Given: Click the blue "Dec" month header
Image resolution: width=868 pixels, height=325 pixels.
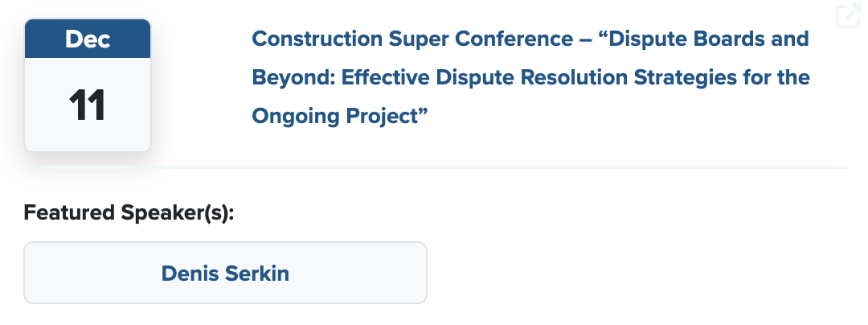Looking at the screenshot, I should tap(88, 38).
